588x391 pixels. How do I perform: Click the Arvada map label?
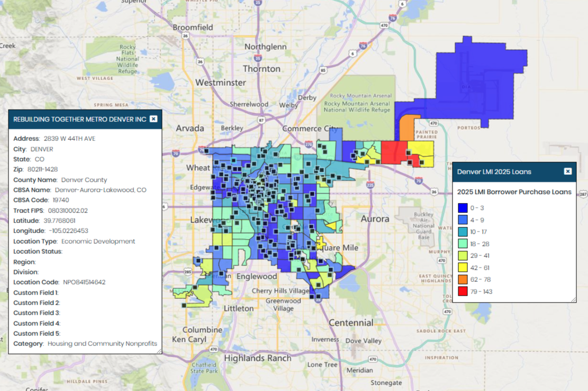click(x=190, y=128)
